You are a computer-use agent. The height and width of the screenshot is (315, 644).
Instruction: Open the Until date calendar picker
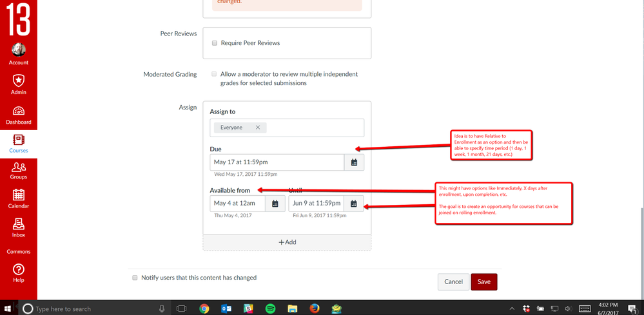[353, 204]
